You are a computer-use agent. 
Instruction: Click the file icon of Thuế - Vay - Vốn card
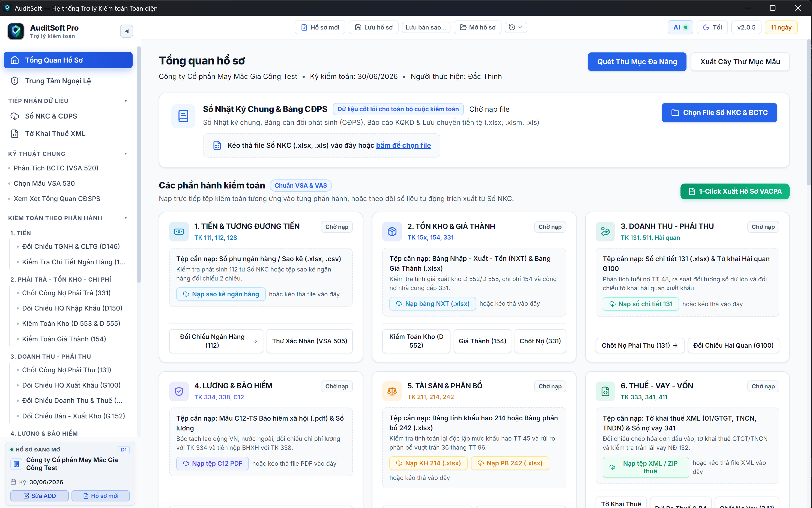(605, 391)
